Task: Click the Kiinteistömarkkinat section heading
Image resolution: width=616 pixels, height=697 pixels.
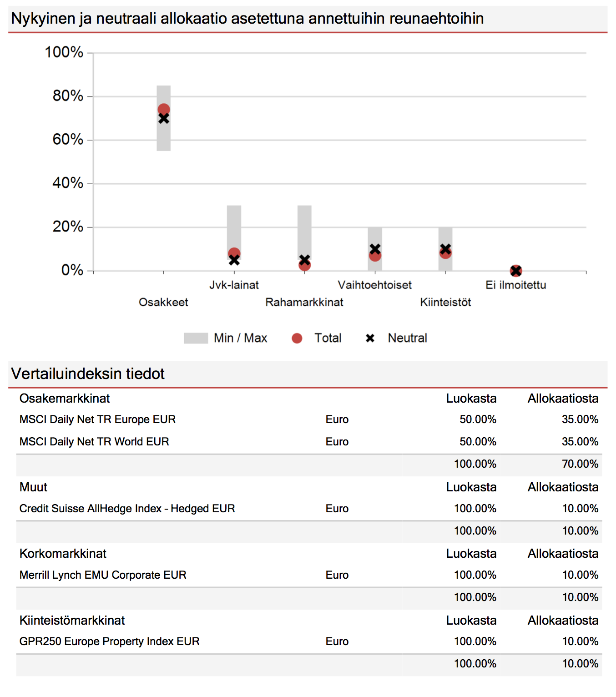Action: pos(72,621)
